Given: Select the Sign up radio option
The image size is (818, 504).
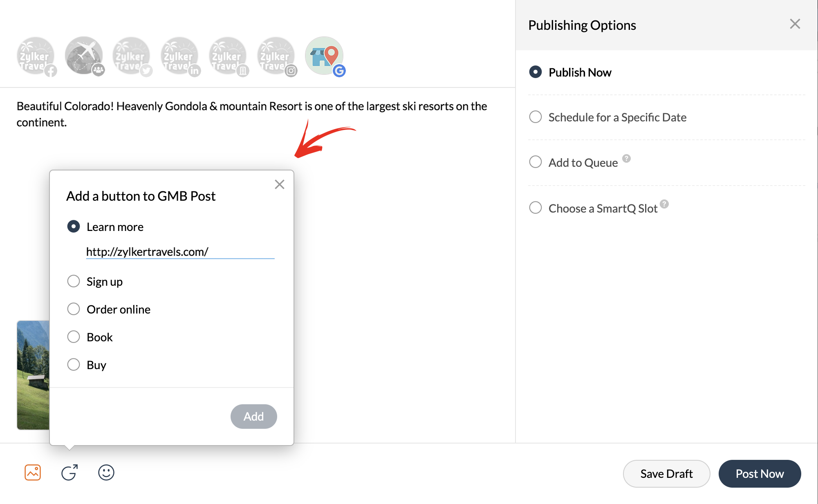Looking at the screenshot, I should (x=74, y=281).
